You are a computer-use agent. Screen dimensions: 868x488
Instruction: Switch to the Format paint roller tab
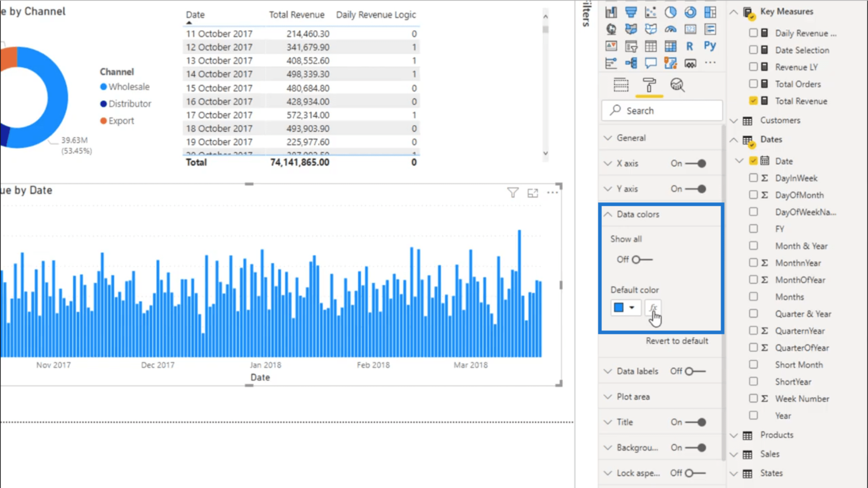pyautogui.click(x=649, y=85)
